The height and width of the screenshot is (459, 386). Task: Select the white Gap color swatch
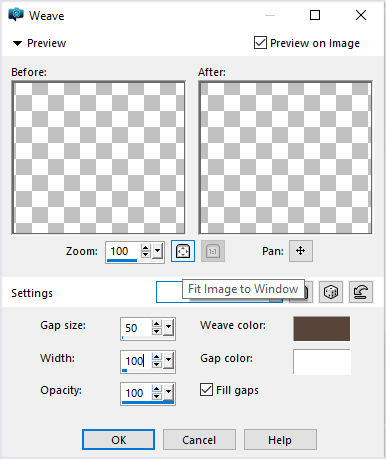click(x=322, y=362)
